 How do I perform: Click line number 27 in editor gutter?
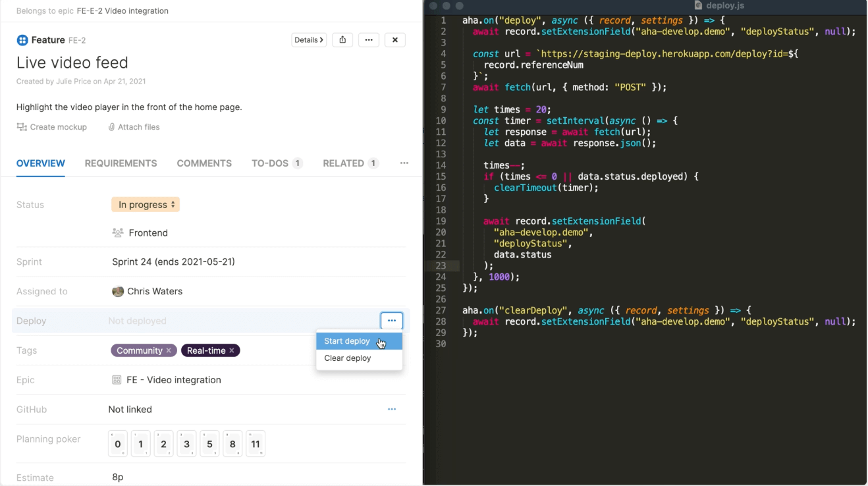441,310
